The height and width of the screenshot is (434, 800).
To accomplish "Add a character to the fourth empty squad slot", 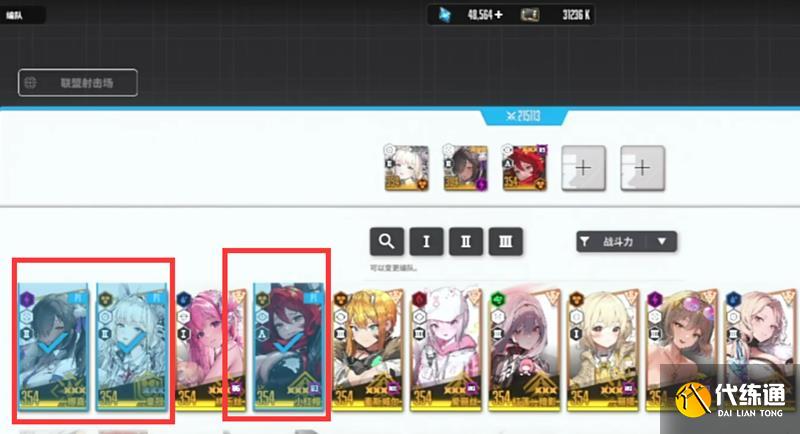I will tap(584, 168).
